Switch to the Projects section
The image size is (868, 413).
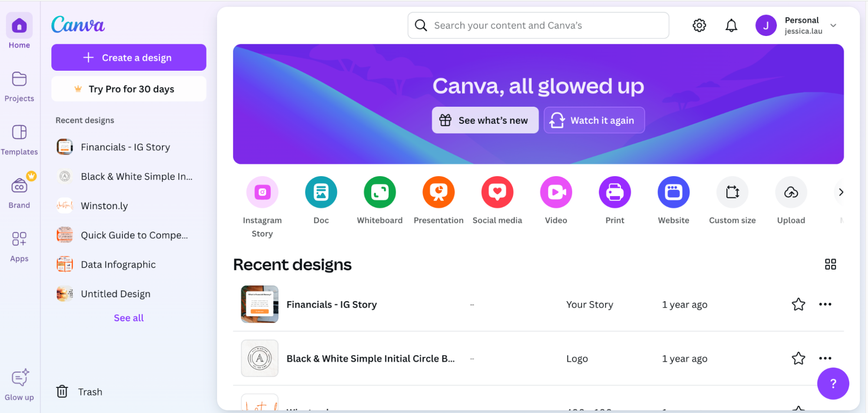point(19,85)
